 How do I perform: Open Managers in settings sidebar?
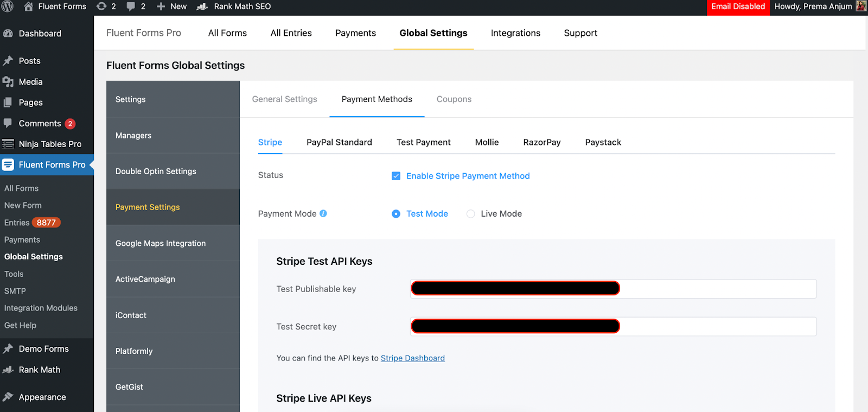173,135
